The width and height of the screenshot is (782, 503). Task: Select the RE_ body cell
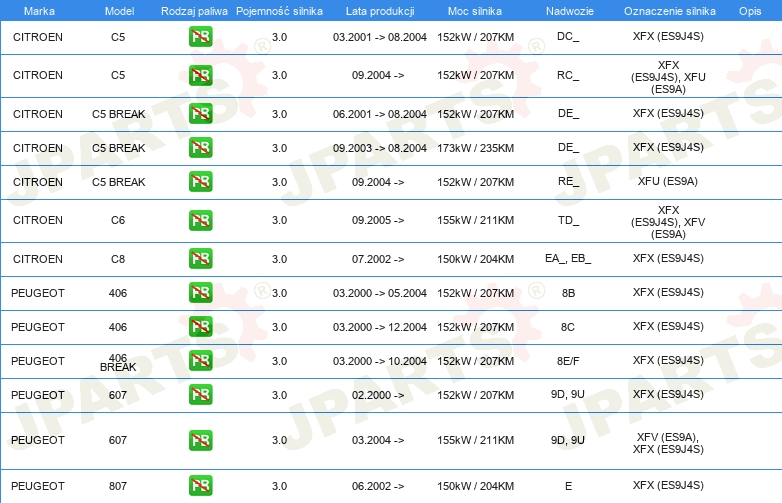pos(569,181)
